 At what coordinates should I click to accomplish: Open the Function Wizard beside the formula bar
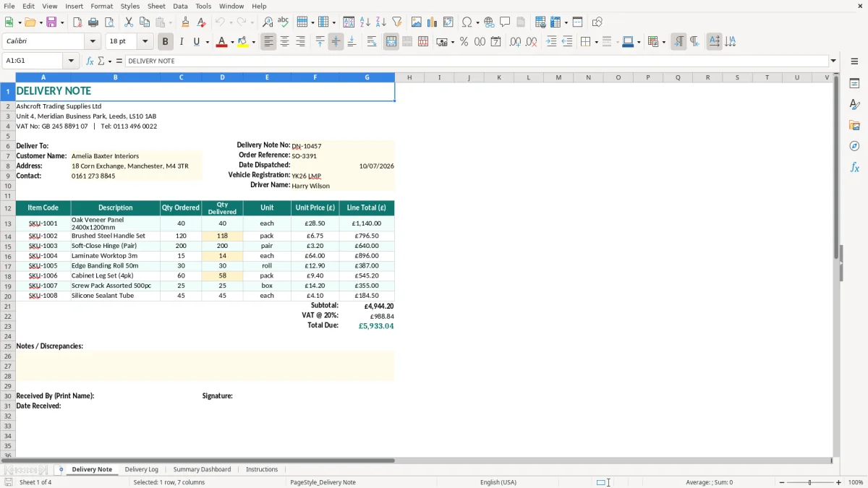point(90,61)
